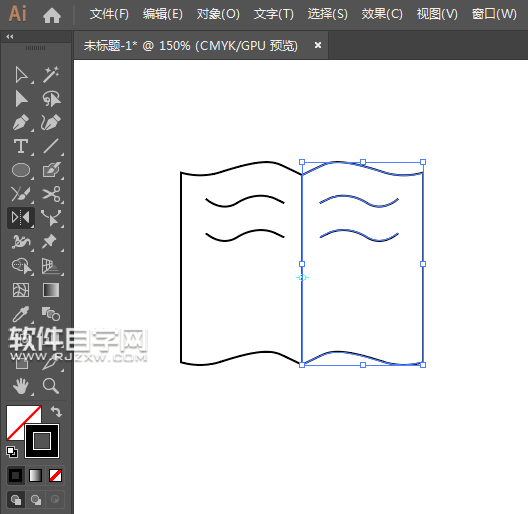Enable Draw Behind mode
Viewport: 528px width, 514px height.
(36, 500)
